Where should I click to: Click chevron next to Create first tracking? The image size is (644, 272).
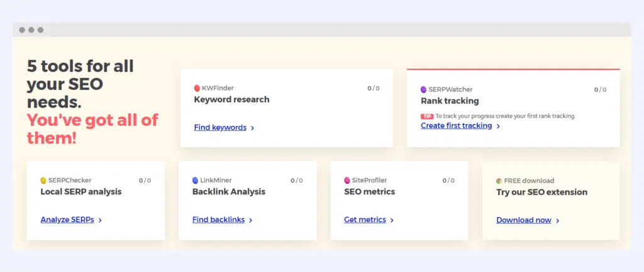(498, 127)
